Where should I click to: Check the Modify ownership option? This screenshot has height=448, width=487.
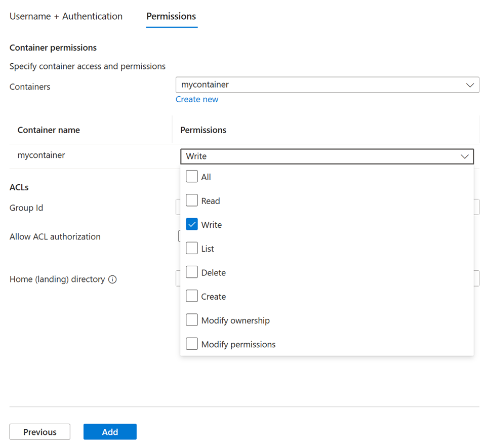coord(191,319)
